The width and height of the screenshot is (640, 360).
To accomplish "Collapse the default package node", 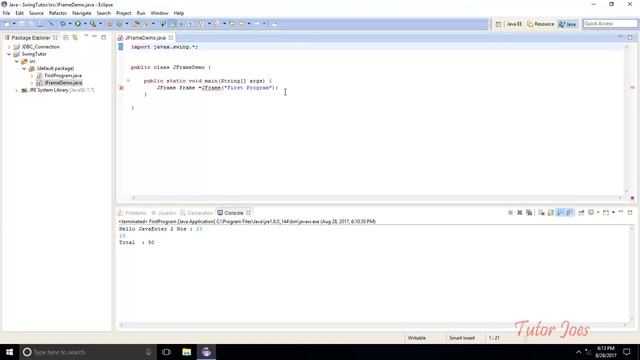I will click(24, 68).
